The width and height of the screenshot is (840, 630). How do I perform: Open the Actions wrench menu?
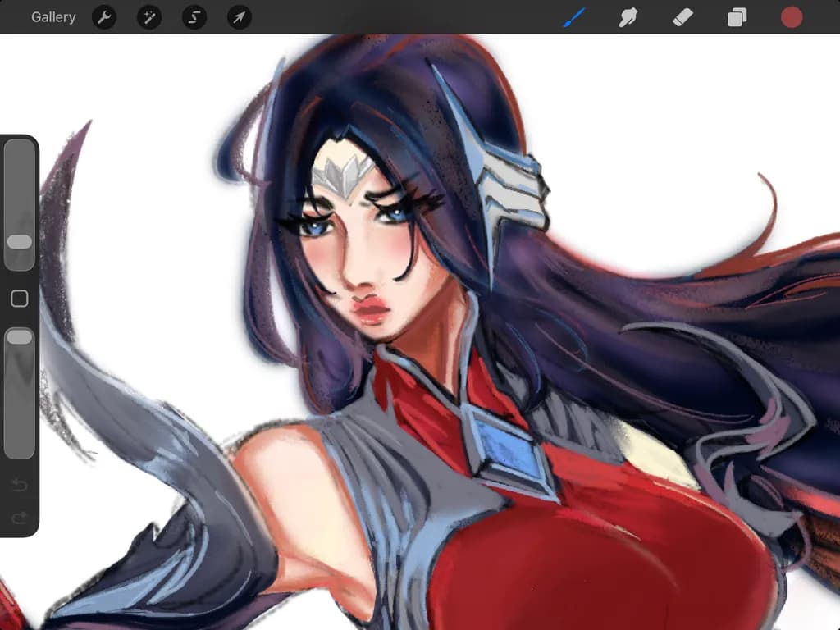pos(104,18)
